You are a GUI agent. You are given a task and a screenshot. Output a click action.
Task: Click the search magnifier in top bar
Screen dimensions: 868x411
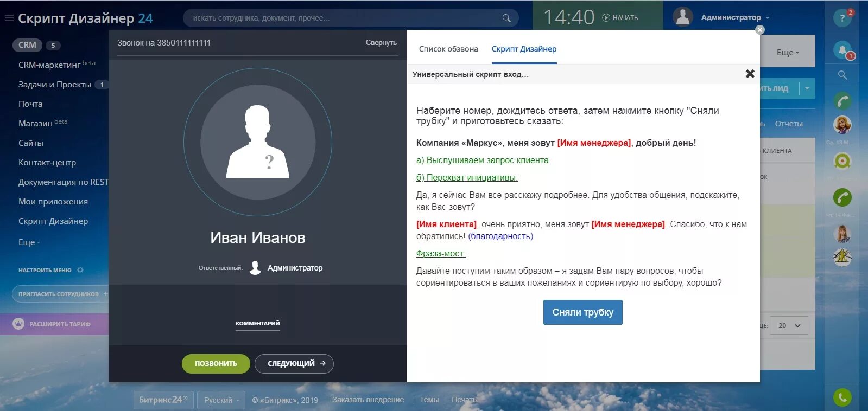click(x=506, y=18)
